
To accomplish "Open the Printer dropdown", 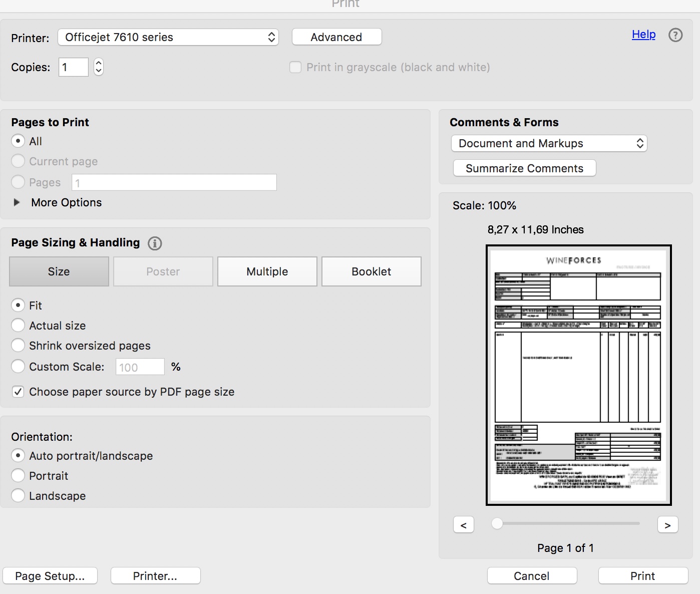I will pyautogui.click(x=168, y=37).
